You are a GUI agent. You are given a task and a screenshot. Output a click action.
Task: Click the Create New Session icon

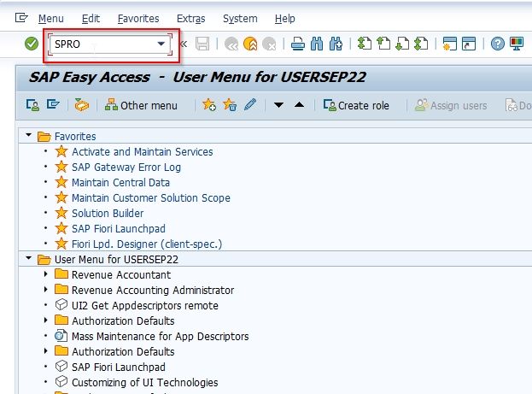pos(450,44)
